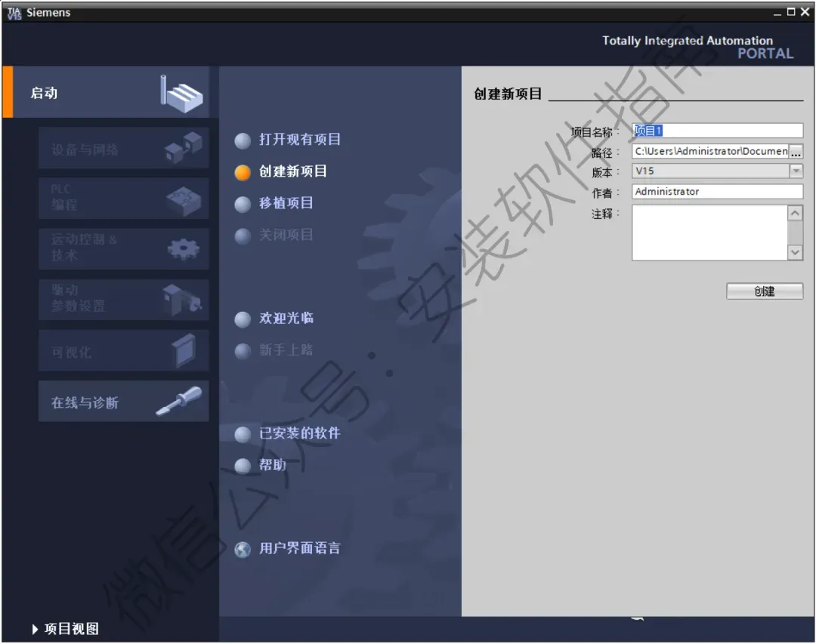The image size is (816, 644).
Task: Open the 可视化 portal entry
Action: (x=124, y=350)
